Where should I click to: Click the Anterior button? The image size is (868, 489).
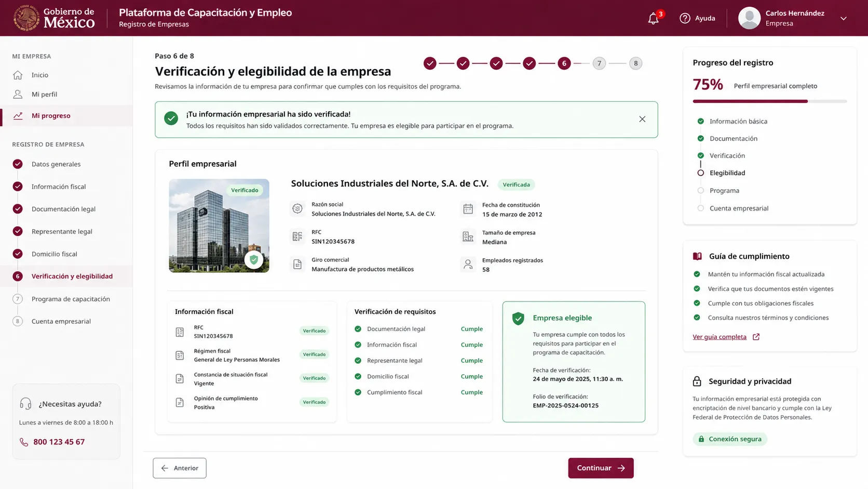pyautogui.click(x=180, y=468)
